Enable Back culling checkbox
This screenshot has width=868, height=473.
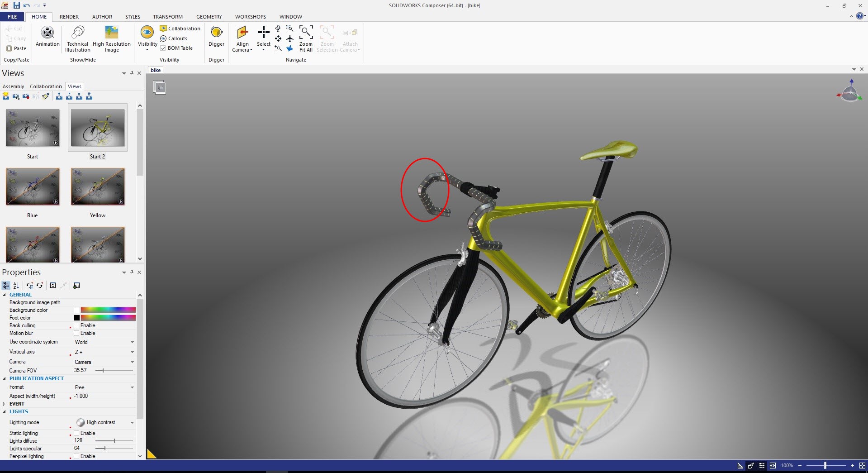click(77, 325)
